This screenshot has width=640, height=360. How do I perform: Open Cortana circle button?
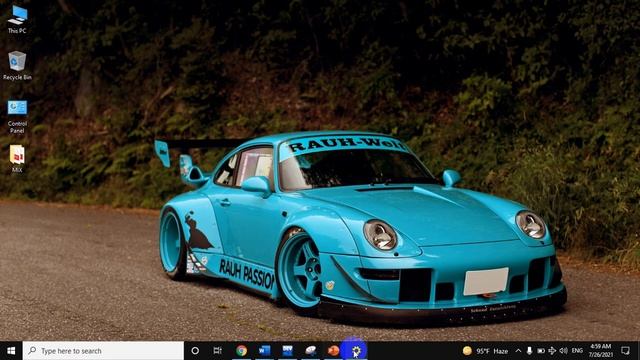coord(195,351)
